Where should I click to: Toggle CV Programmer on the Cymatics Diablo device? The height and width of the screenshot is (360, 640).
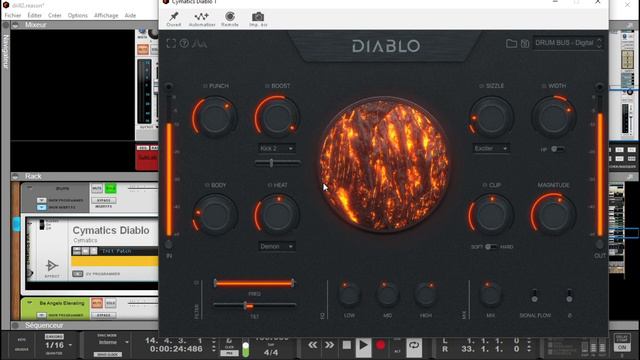coord(78,274)
